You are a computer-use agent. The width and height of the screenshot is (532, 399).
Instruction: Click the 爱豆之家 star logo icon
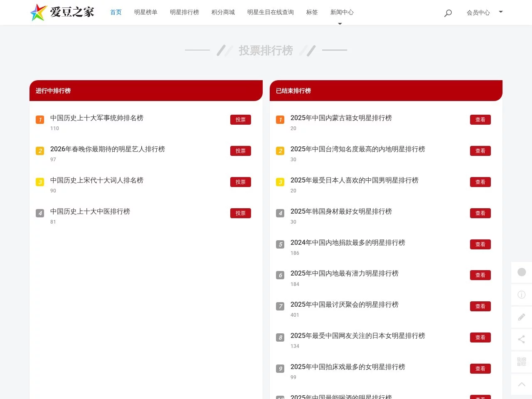tap(38, 12)
